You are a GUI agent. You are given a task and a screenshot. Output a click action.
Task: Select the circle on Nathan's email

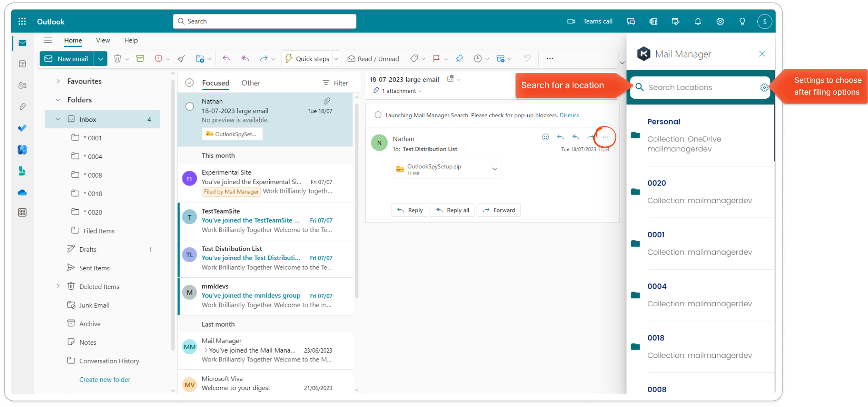[190, 107]
